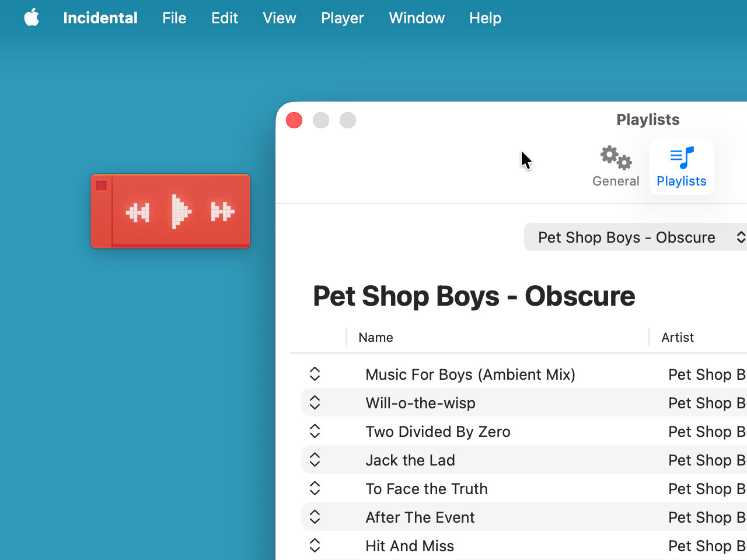Click reorder handle for Two Divided By Zero
This screenshot has width=747, height=560.
315,431
